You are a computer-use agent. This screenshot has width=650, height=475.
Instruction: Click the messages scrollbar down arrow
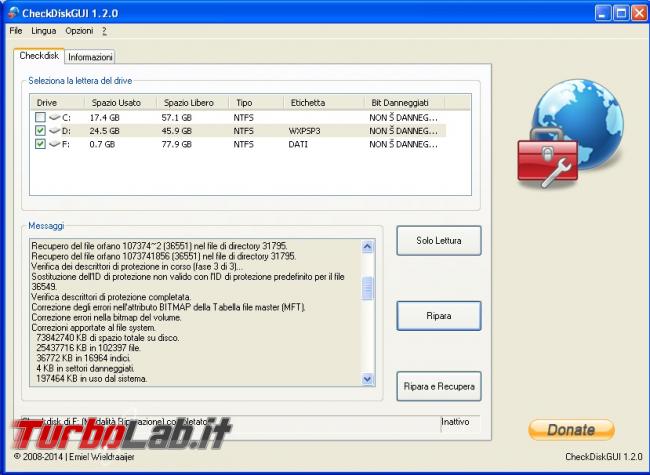[367, 378]
